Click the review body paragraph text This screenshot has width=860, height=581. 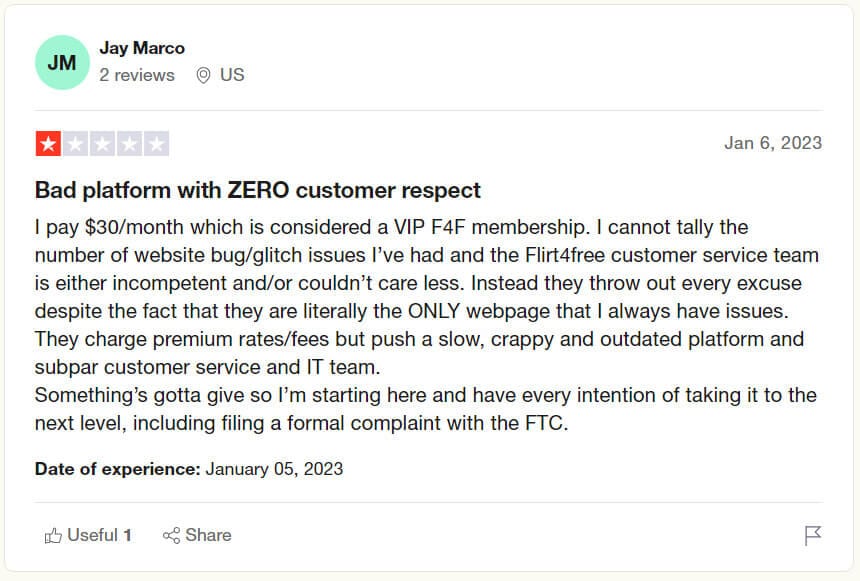point(427,325)
